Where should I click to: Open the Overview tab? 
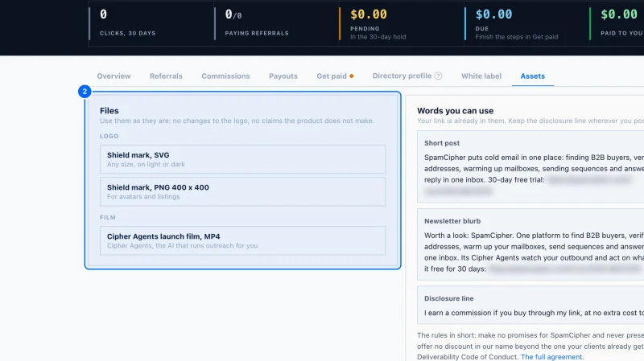point(114,76)
